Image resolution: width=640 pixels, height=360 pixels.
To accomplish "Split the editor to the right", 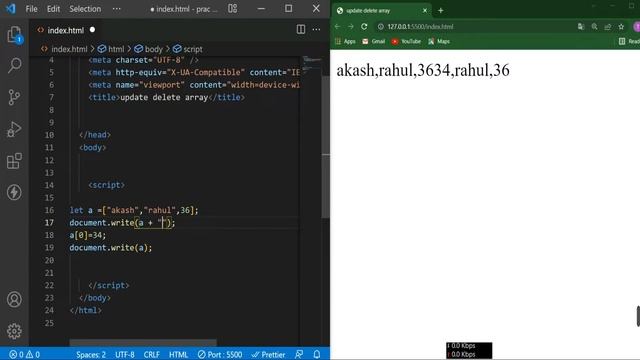I will 301,29.
